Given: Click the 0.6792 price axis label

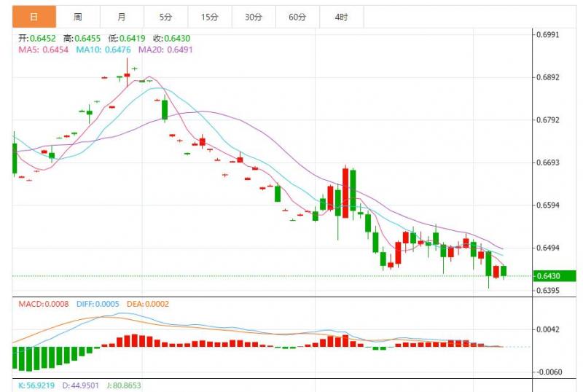Looking at the screenshot, I should point(547,119).
